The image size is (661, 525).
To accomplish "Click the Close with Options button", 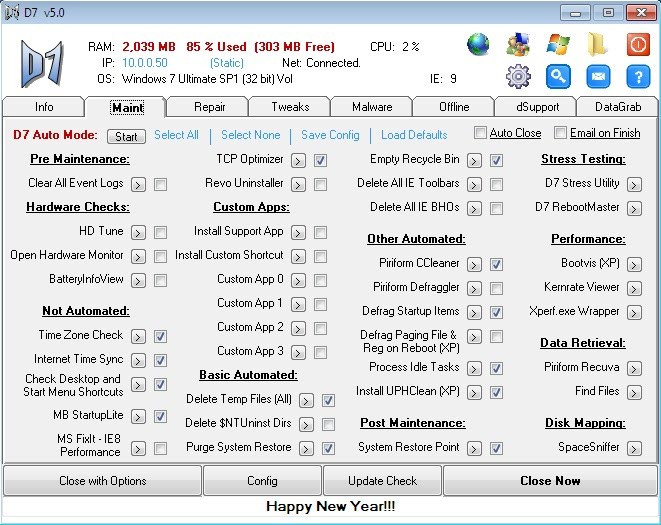I will pos(102,481).
